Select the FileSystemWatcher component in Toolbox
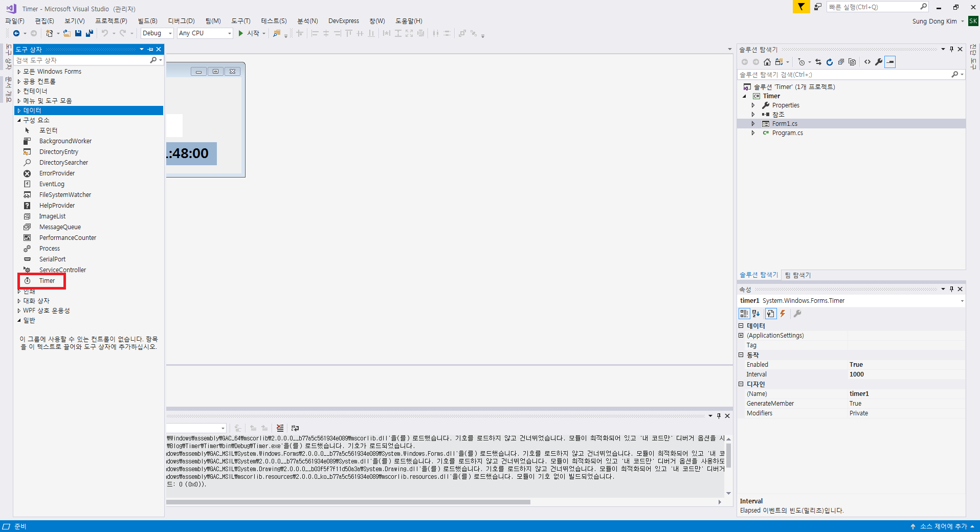 pyautogui.click(x=65, y=195)
